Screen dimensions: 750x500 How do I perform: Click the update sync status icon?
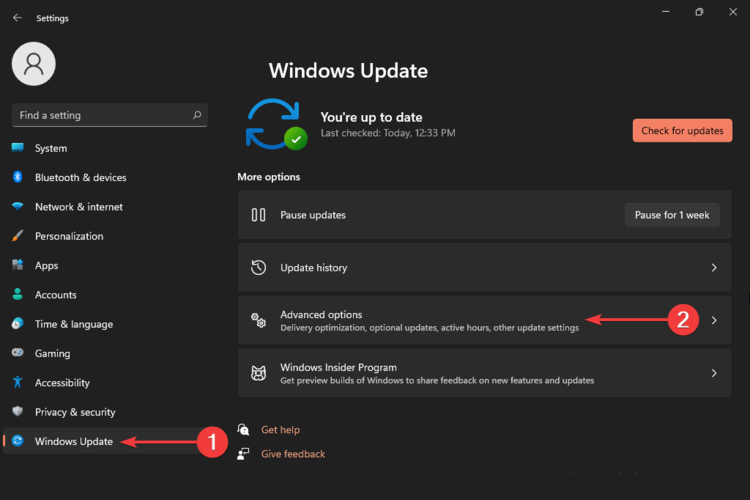tap(275, 125)
